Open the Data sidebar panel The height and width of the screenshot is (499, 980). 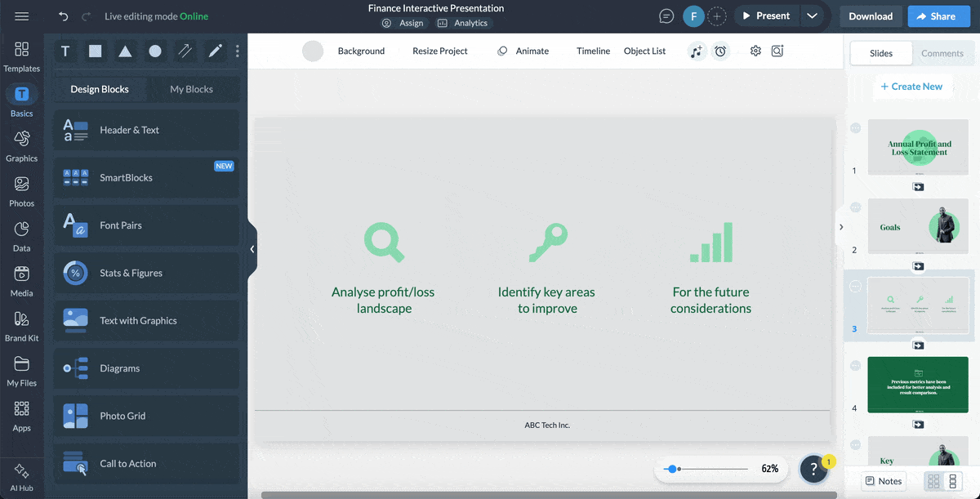pos(22,236)
